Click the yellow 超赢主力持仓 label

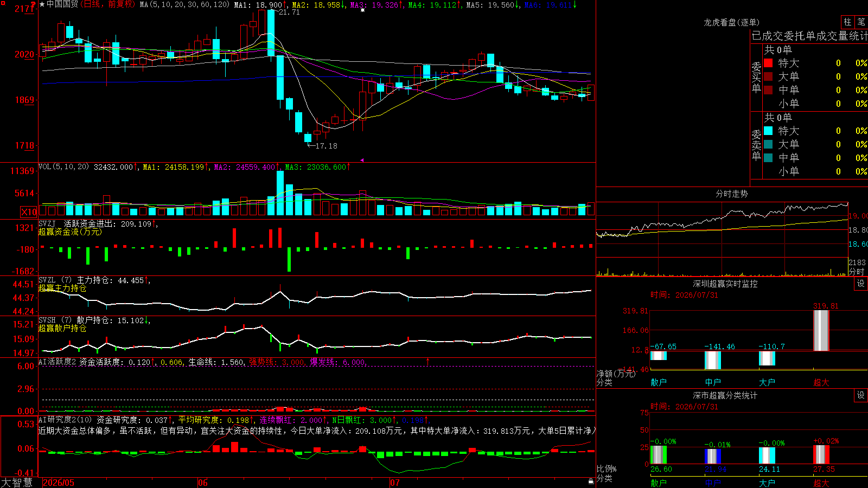click(62, 288)
